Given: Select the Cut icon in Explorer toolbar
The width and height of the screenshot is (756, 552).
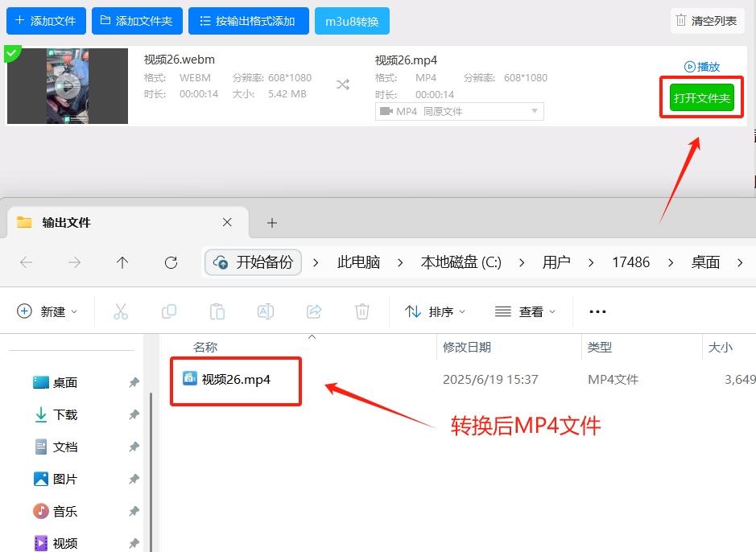Looking at the screenshot, I should pos(121,311).
